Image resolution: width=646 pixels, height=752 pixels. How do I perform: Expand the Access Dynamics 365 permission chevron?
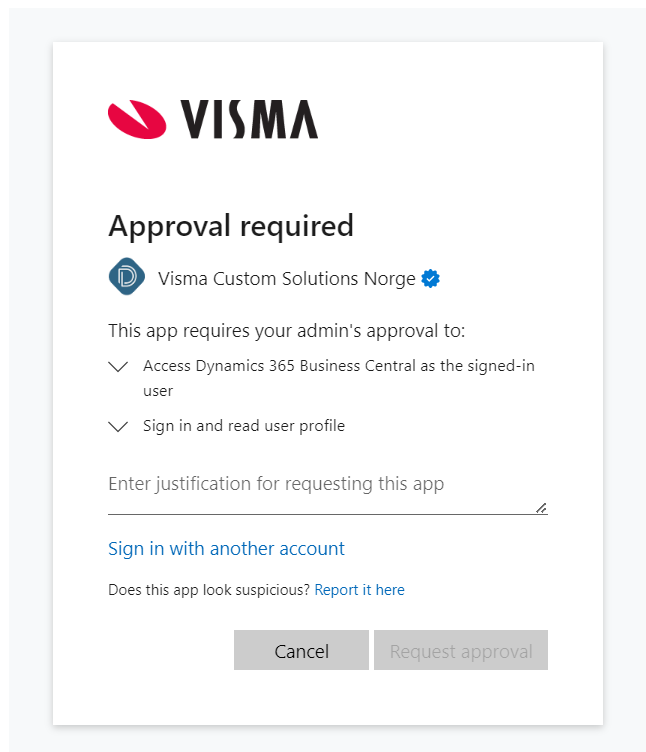118,367
